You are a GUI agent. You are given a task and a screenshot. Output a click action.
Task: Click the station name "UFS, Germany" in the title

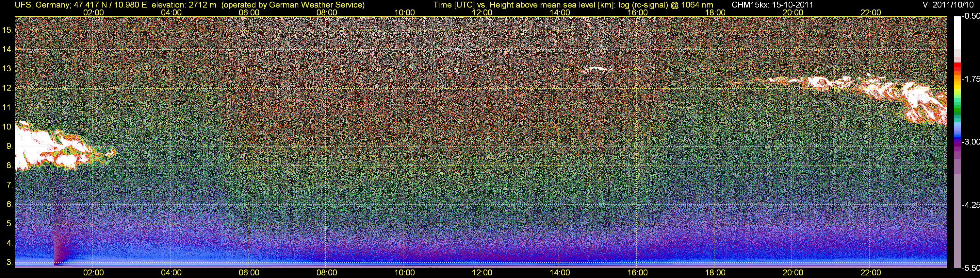42,5
